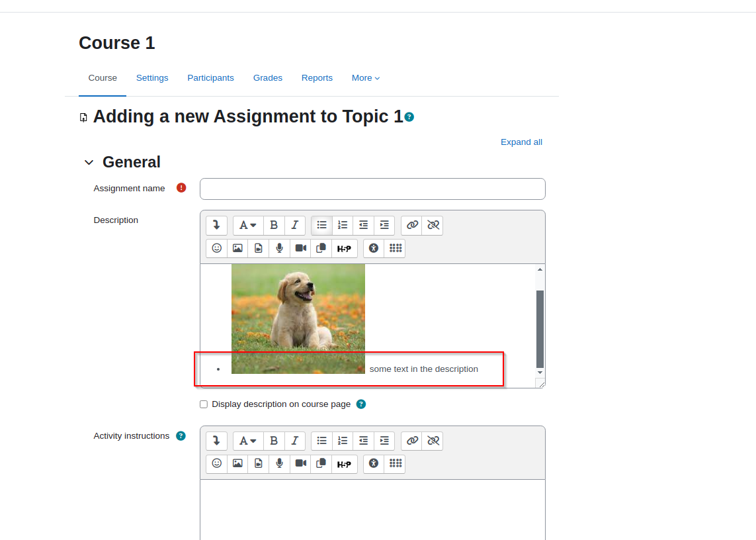
Task: Unlink in Activity instructions editor
Action: [433, 441]
